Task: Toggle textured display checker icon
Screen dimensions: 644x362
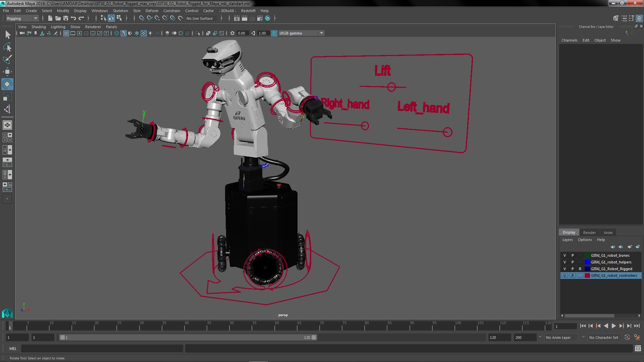Action: [x=144, y=33]
